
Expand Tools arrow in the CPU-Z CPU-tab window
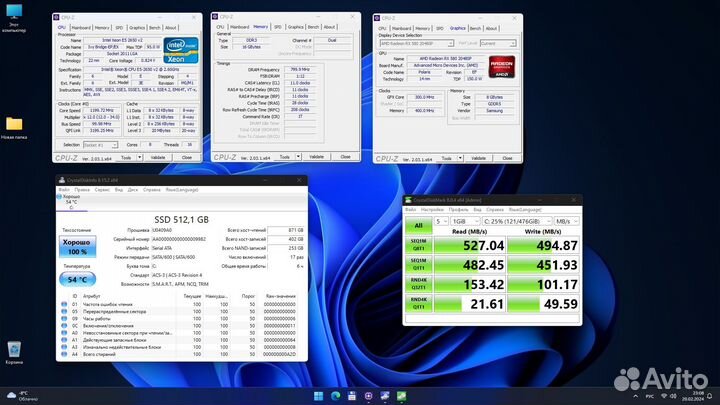coord(140,158)
